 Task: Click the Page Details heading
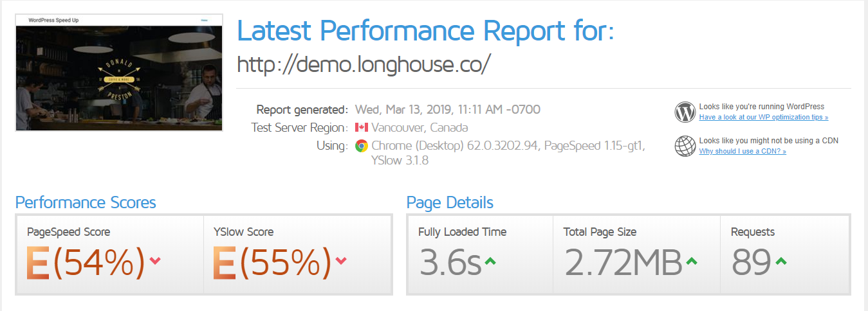pos(450,203)
